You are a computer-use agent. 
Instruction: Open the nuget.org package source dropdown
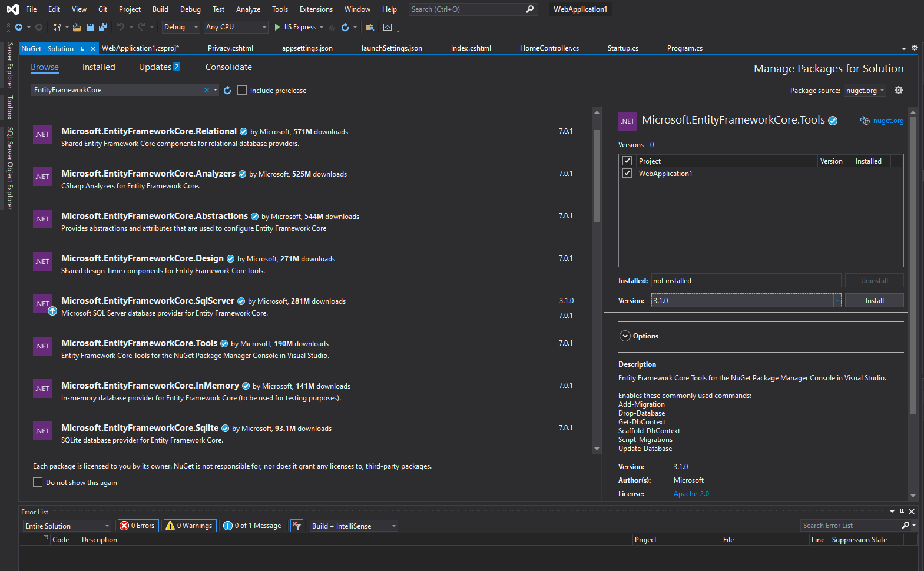865,90
